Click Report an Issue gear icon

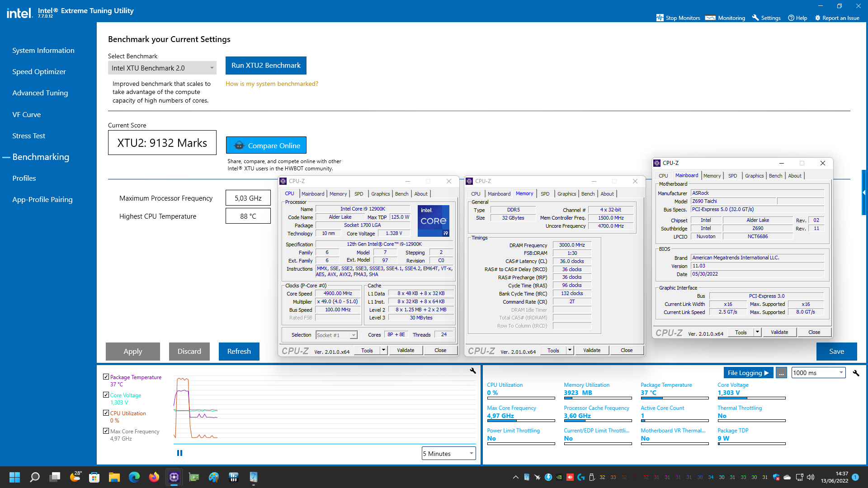[817, 18]
